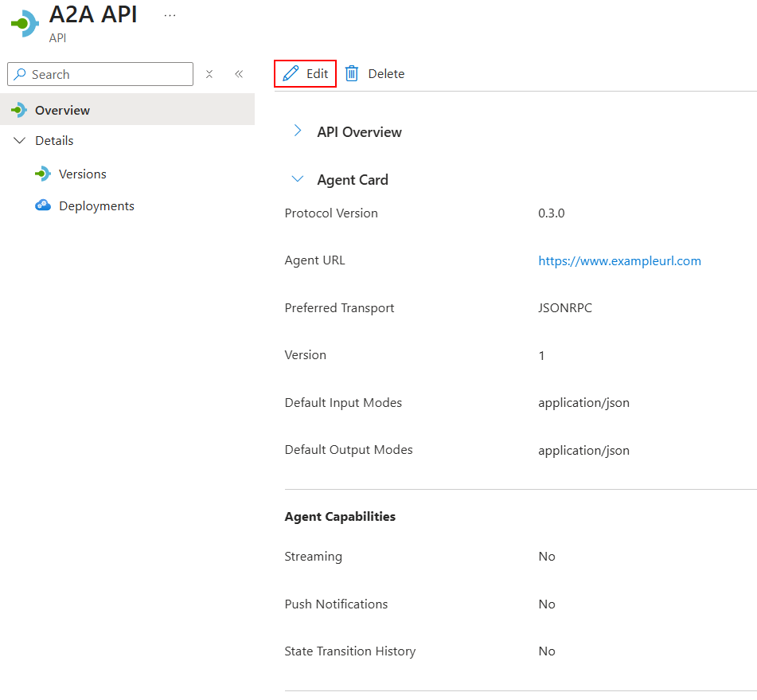This screenshot has height=700, width=757.
Task: Click the pencil icon on Edit
Action: pyautogui.click(x=292, y=73)
